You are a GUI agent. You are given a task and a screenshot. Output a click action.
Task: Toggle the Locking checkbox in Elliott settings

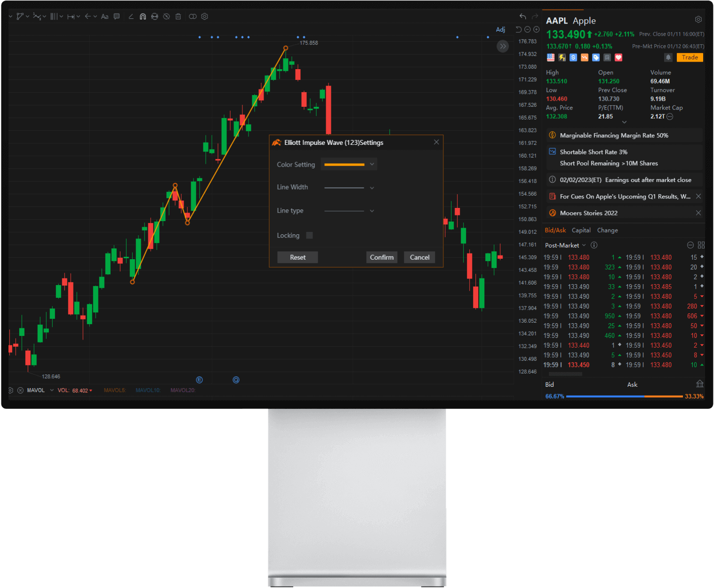click(309, 235)
